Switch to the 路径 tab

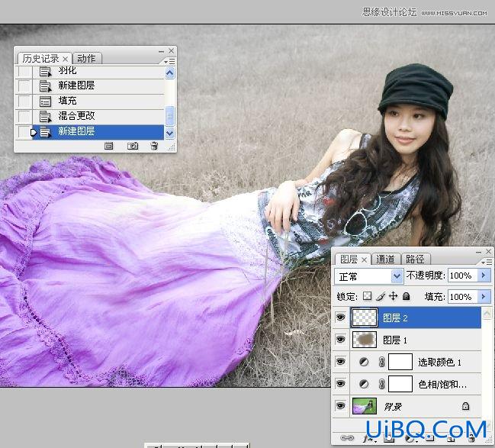click(415, 259)
